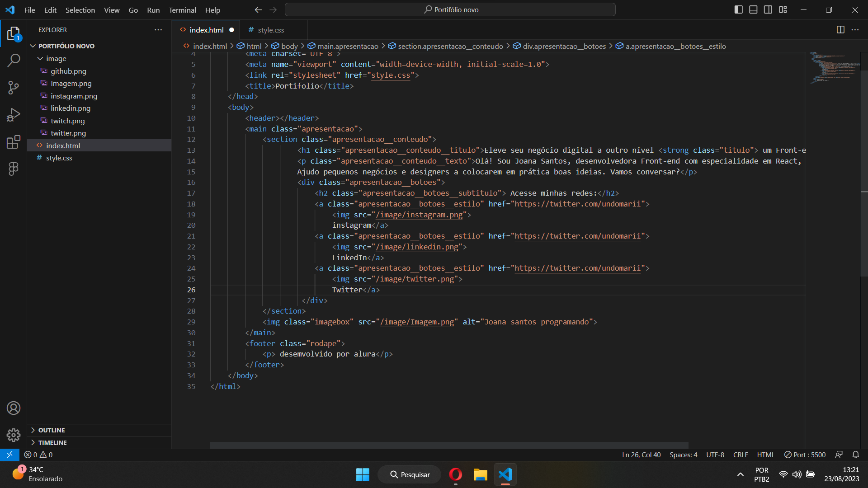Image resolution: width=868 pixels, height=488 pixels.
Task: Open the feedback icon in status bar
Action: click(x=839, y=455)
